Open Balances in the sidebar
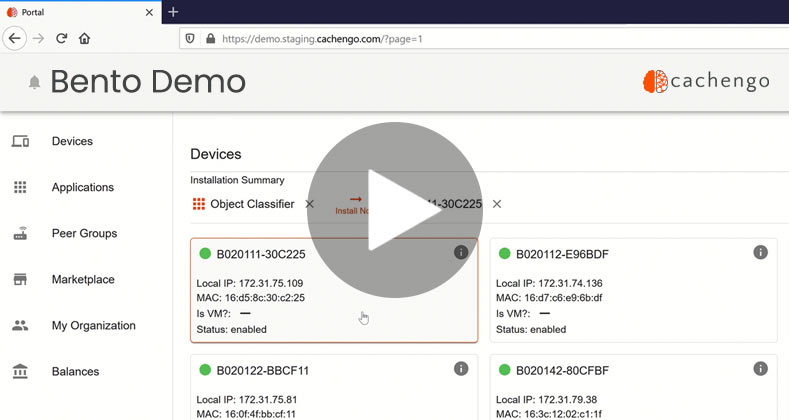 pyautogui.click(x=75, y=371)
